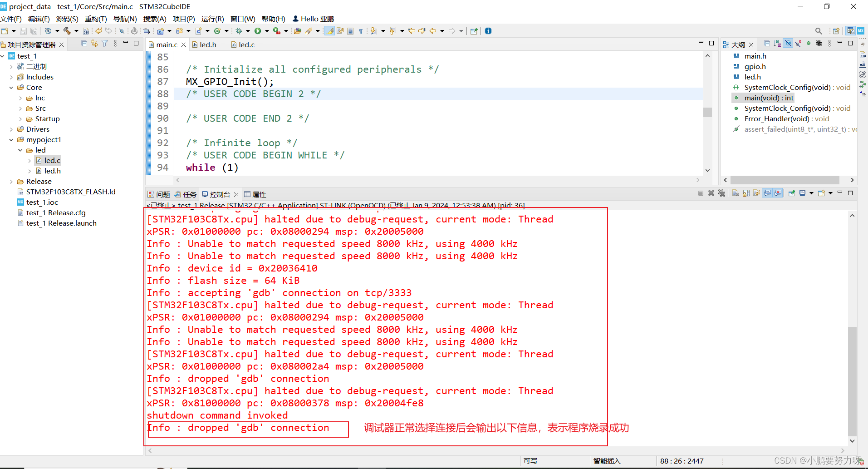Collapse the test_1 project node
This screenshot has width=868, height=469.
(3, 56)
